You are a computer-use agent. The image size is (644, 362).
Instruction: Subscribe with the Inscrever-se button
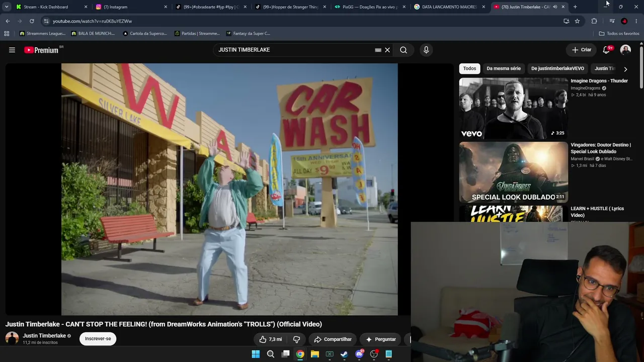98,339
